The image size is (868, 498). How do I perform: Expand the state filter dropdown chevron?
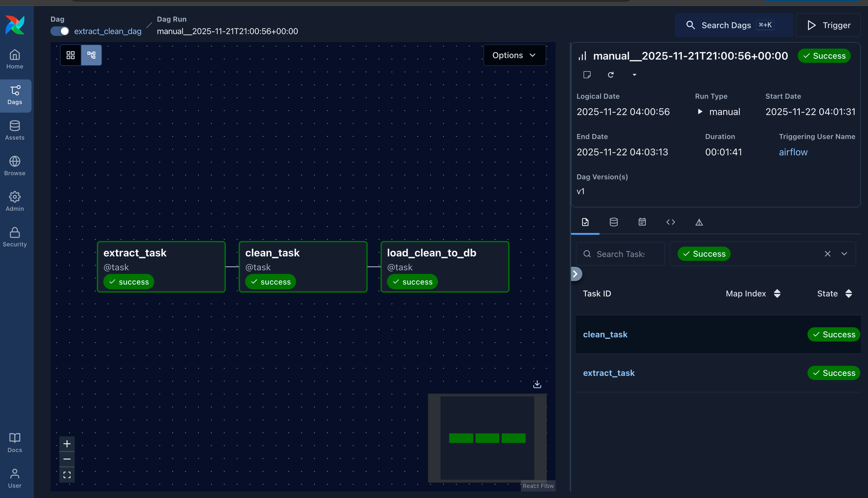tap(844, 254)
